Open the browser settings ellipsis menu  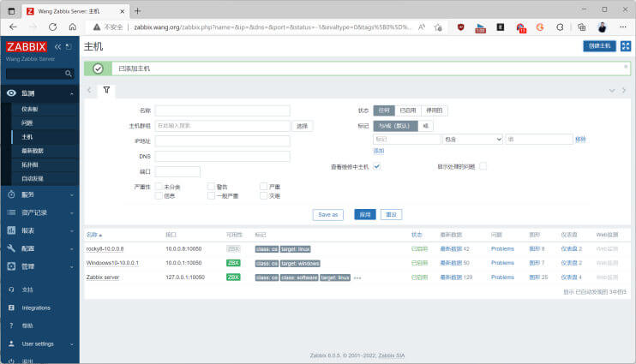click(x=623, y=27)
